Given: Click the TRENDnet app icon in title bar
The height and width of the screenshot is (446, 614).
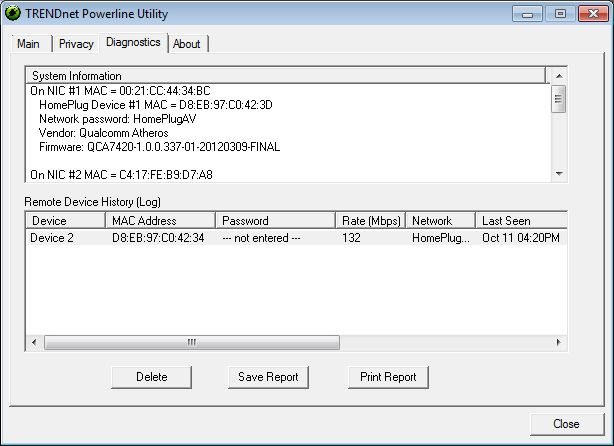Looking at the screenshot, I should [x=13, y=13].
